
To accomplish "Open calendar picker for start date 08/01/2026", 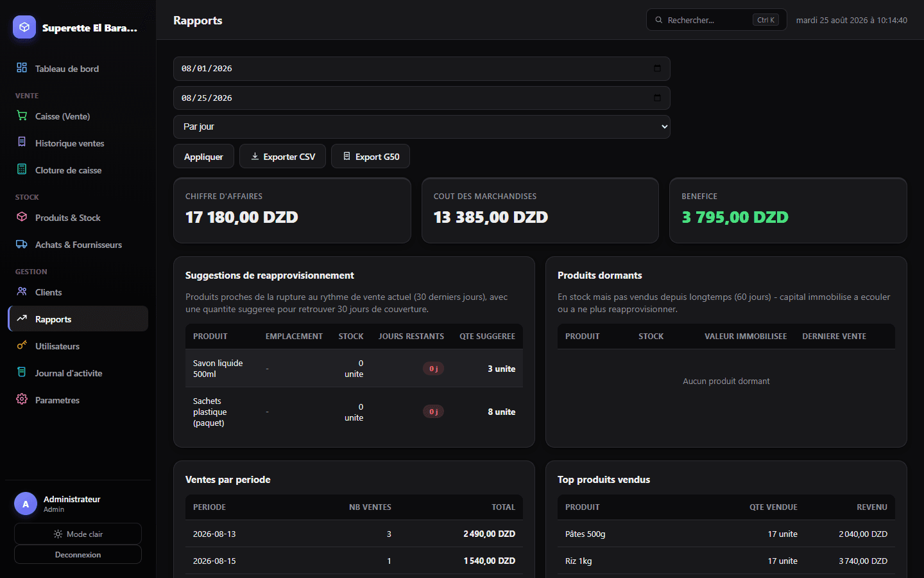I will [x=657, y=69].
